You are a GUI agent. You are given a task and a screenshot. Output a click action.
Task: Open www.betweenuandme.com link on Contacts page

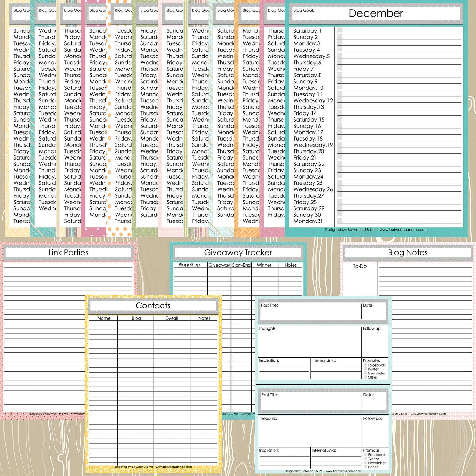tap(174, 467)
